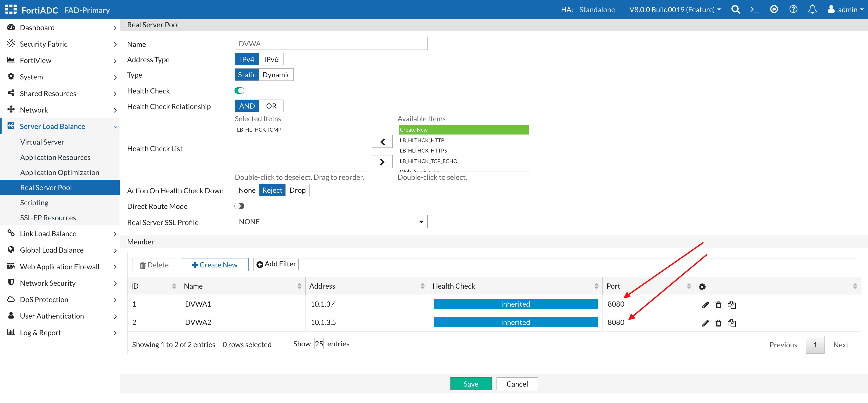This screenshot has width=868, height=403.
Task: Open the help question mark icon
Action: (x=793, y=10)
